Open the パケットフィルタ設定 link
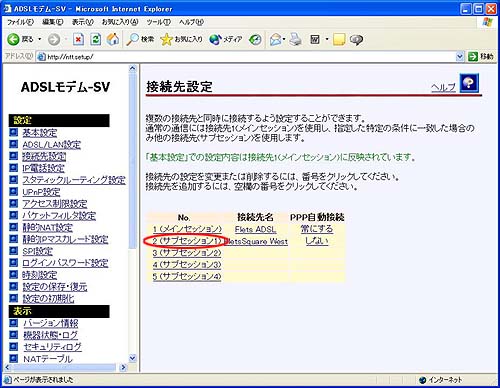This screenshot has width=500, height=388. [x=59, y=216]
